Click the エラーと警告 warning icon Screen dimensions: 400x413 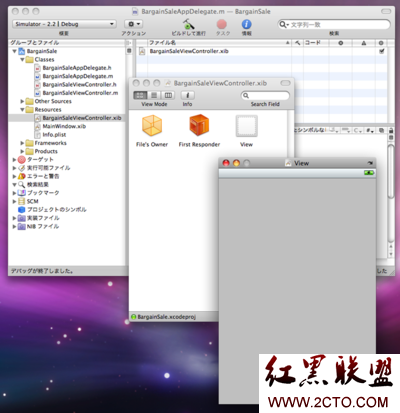(x=22, y=176)
